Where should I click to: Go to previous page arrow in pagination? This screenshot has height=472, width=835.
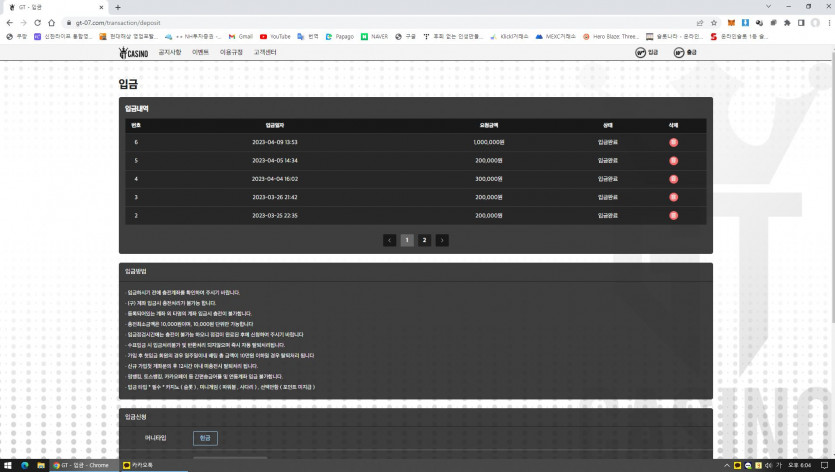pos(389,240)
